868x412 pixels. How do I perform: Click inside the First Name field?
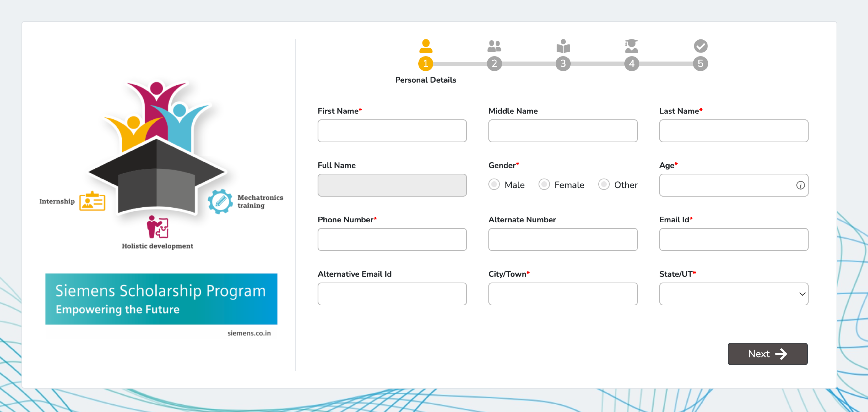coord(392,131)
